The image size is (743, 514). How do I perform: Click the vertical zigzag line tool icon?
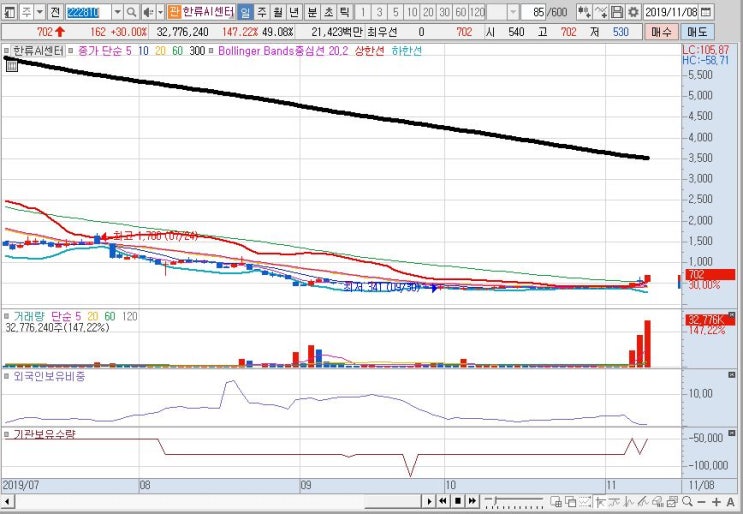629,501
